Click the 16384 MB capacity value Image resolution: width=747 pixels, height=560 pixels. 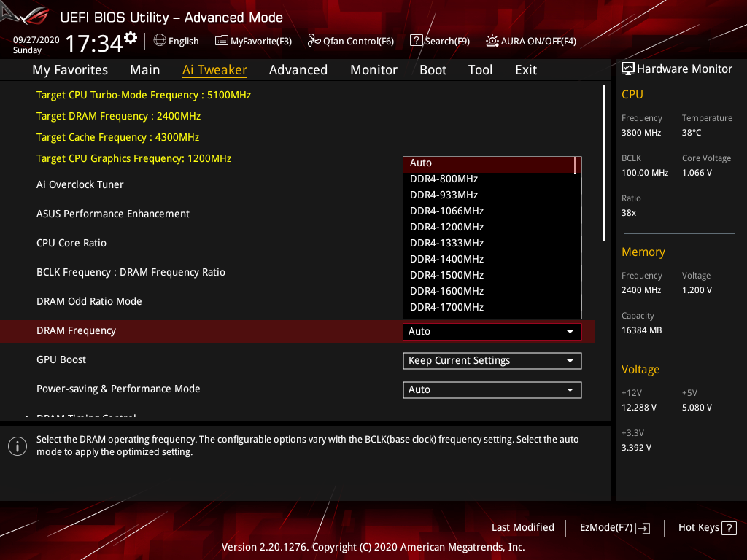point(641,330)
